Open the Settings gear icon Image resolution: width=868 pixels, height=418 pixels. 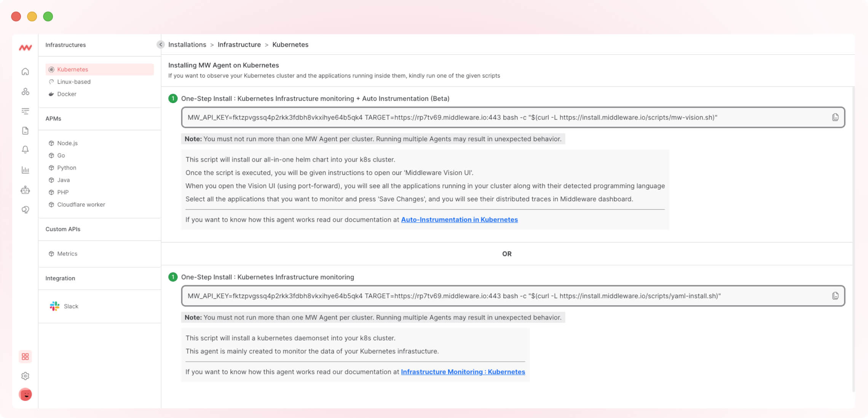(25, 376)
